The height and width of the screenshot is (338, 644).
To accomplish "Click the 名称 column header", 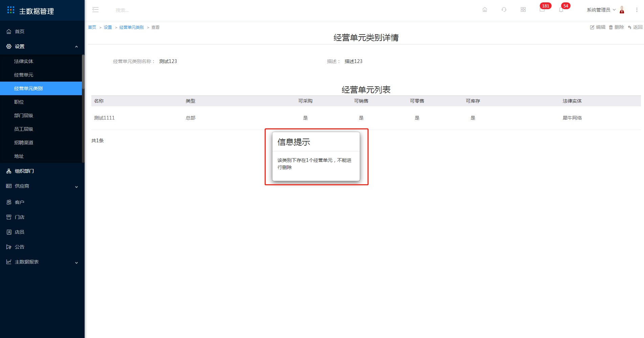I will click(99, 101).
